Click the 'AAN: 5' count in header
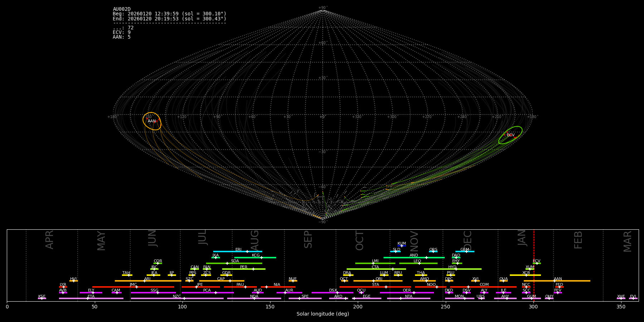This screenshot has width=644, height=322. pos(122,37)
